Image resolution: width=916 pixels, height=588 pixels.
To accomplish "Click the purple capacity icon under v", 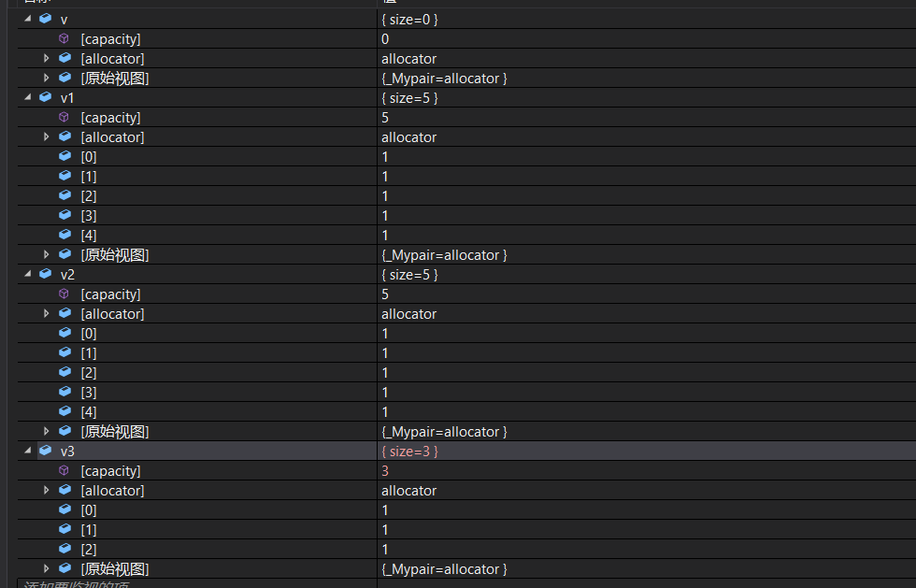I will (64, 38).
